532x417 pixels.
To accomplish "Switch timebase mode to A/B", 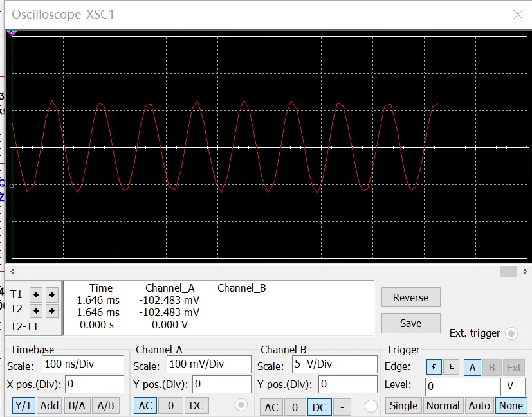I will tap(106, 405).
